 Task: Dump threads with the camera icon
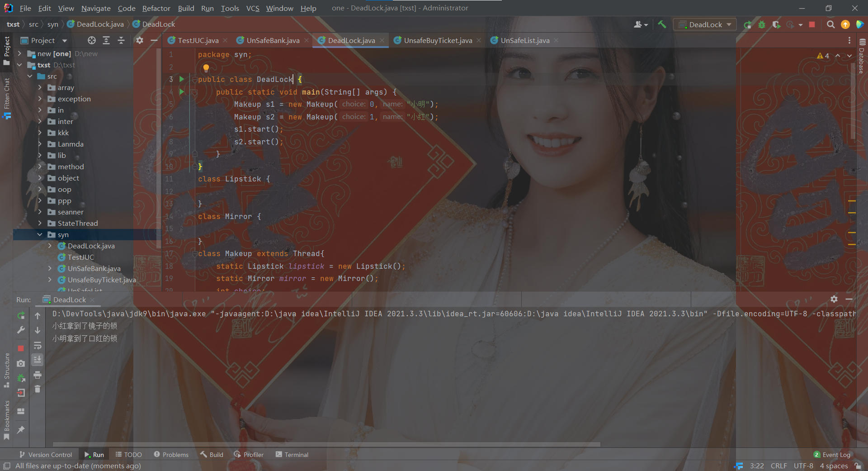pyautogui.click(x=21, y=363)
